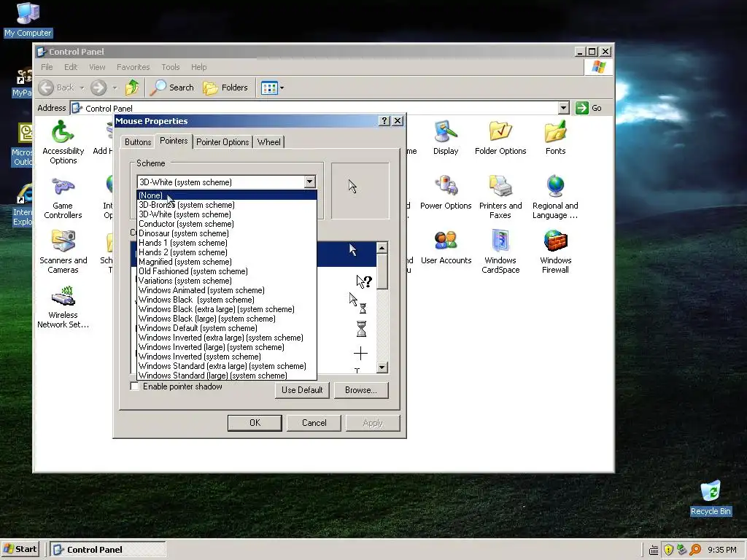Click the Forward arrow toolbar icon
Screen dimensions: 747x560
coord(98,87)
